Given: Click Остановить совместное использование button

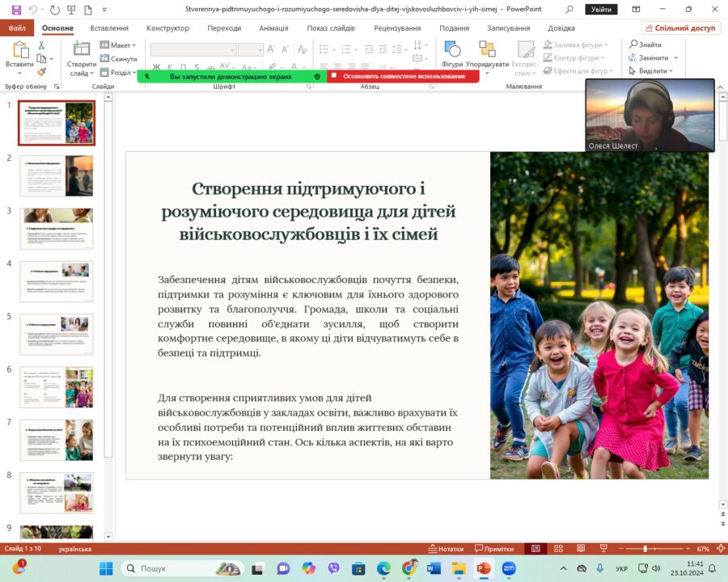Looking at the screenshot, I should tap(403, 76).
